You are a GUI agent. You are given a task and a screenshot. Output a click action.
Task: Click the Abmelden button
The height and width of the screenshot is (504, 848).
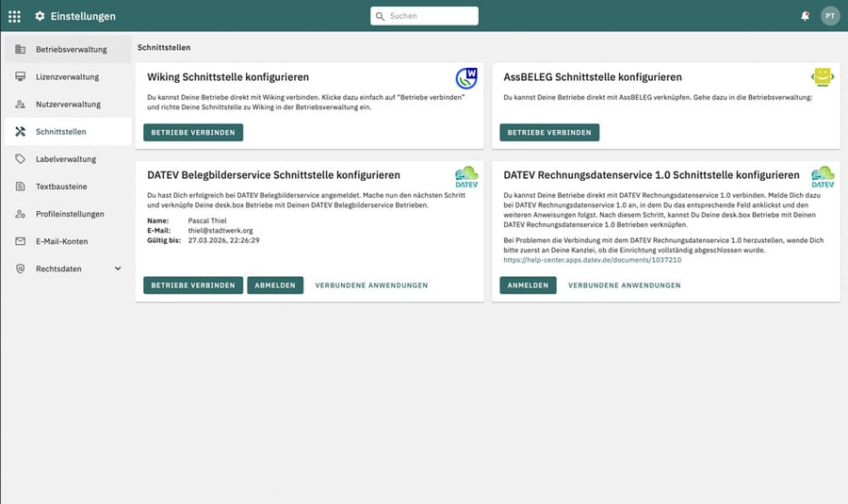(275, 285)
